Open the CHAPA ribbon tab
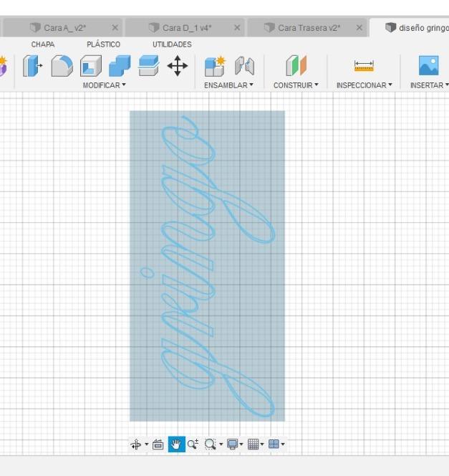The height and width of the screenshot is (476, 449). (x=43, y=44)
